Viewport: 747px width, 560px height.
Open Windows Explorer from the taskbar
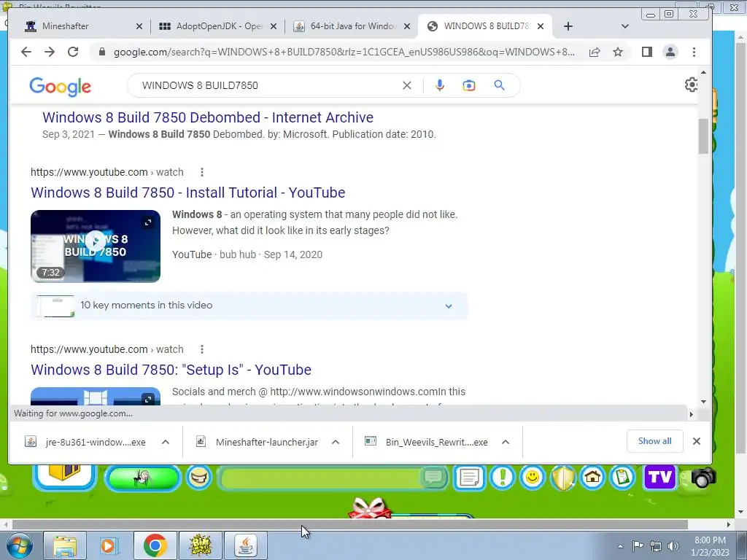65,545
